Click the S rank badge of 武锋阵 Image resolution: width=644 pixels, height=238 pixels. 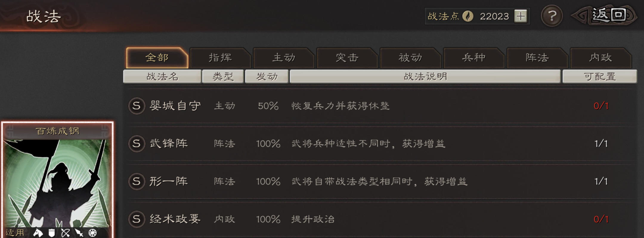[x=137, y=144]
